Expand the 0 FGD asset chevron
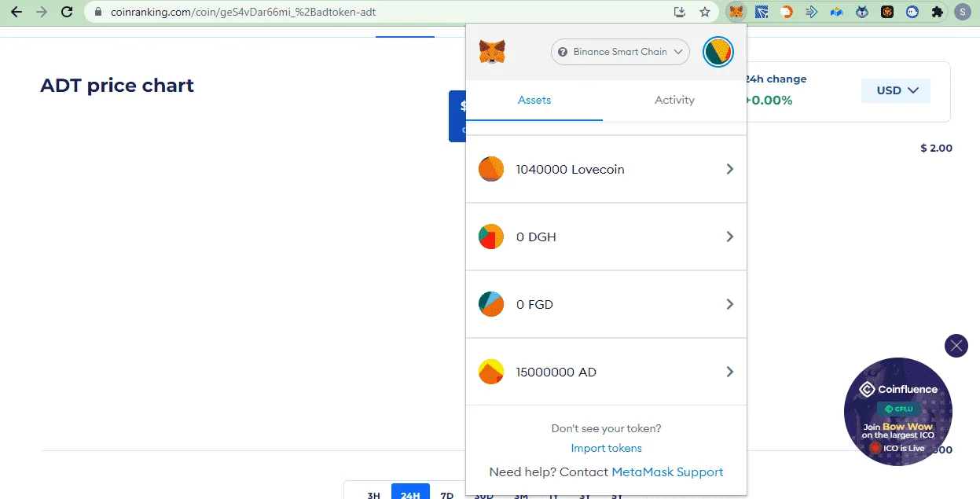Image resolution: width=980 pixels, height=499 pixels. pos(730,304)
